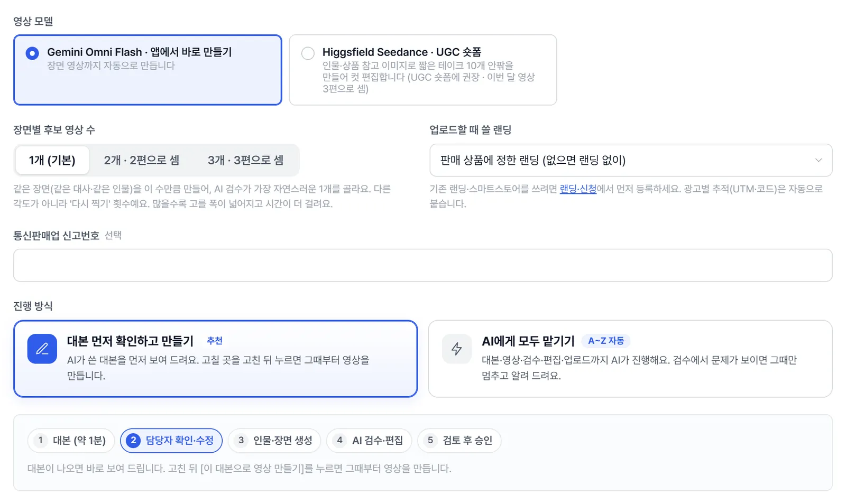Click the 장면별 후보 영상 수 label
846x504 pixels.
pyautogui.click(x=54, y=130)
